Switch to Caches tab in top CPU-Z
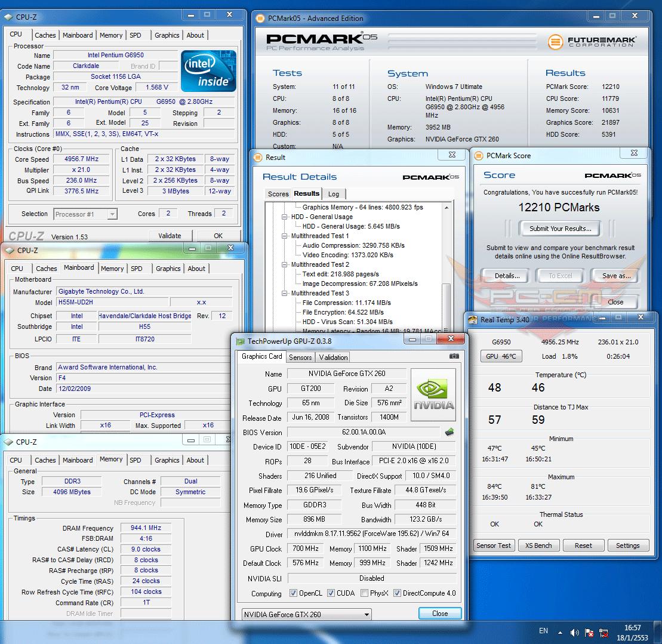Image resolution: width=662 pixels, height=644 pixels. (x=45, y=35)
